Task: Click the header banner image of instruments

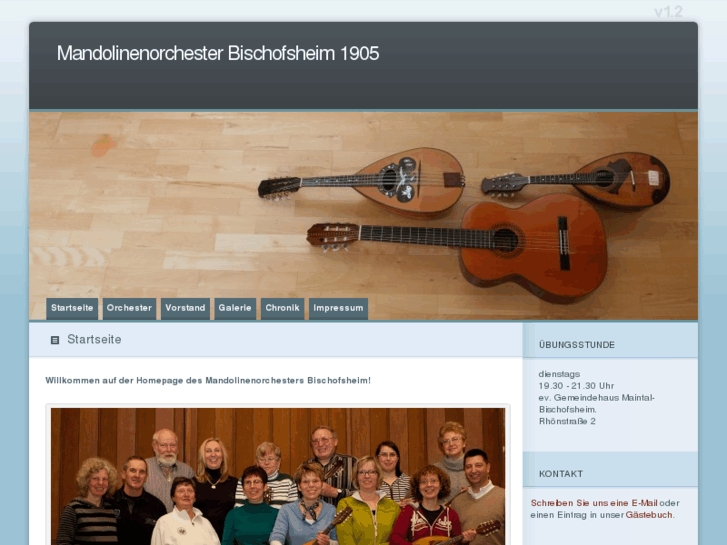Action: [x=364, y=216]
